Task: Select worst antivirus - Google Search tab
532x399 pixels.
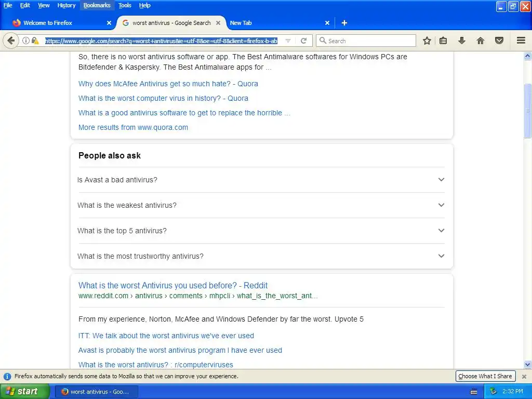Action: (171, 23)
